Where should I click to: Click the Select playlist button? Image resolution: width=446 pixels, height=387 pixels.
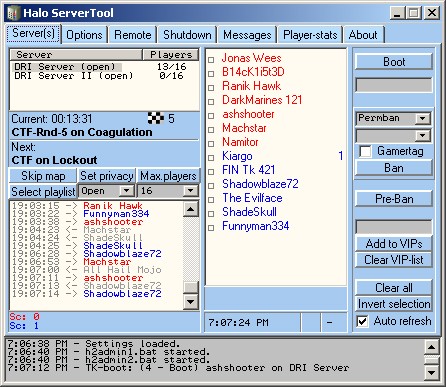[43, 192]
